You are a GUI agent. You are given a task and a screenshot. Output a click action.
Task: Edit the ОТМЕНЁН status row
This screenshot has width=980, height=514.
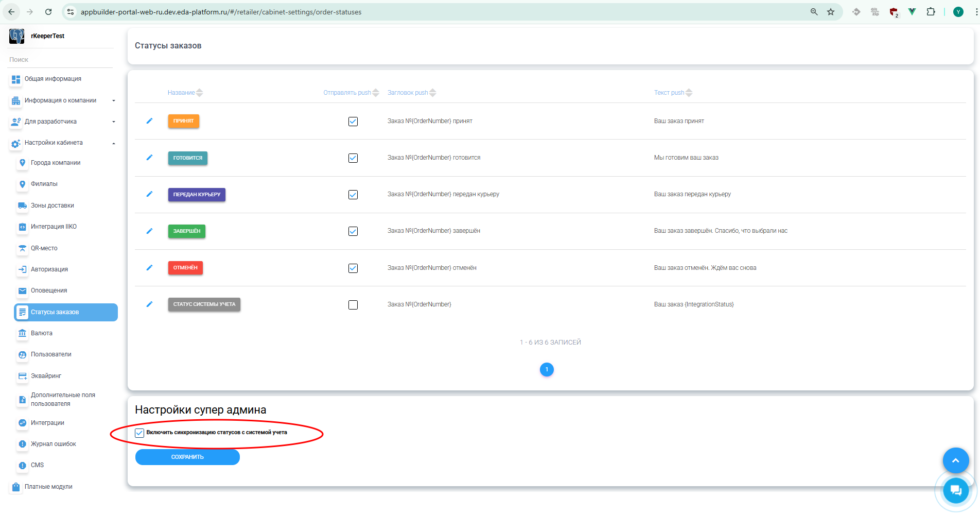pyautogui.click(x=149, y=268)
